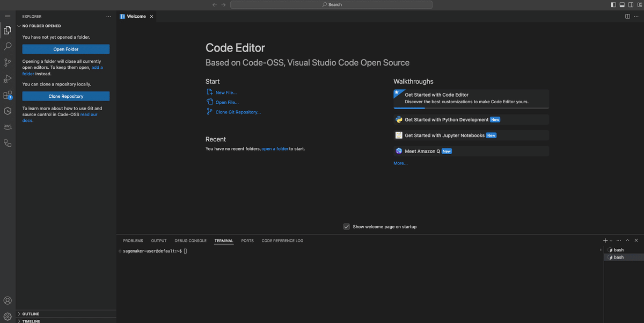The image size is (644, 323).
Task: Select the Explorer icon in activity bar
Action: click(x=8, y=30)
